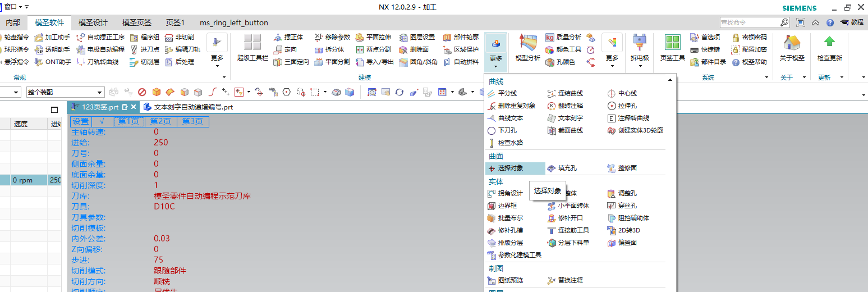Screen dimensions: 868x292
Task: Click the 后处理 post-process tool
Action: (180, 62)
